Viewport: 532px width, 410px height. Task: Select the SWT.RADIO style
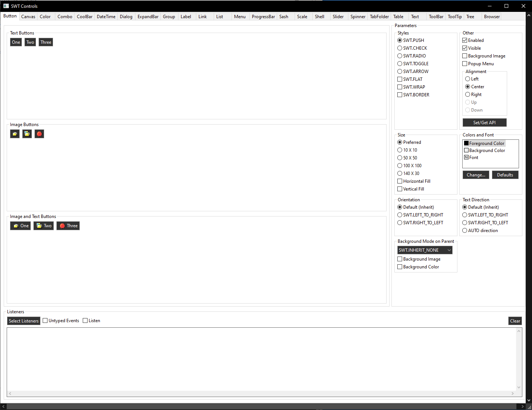411,56
